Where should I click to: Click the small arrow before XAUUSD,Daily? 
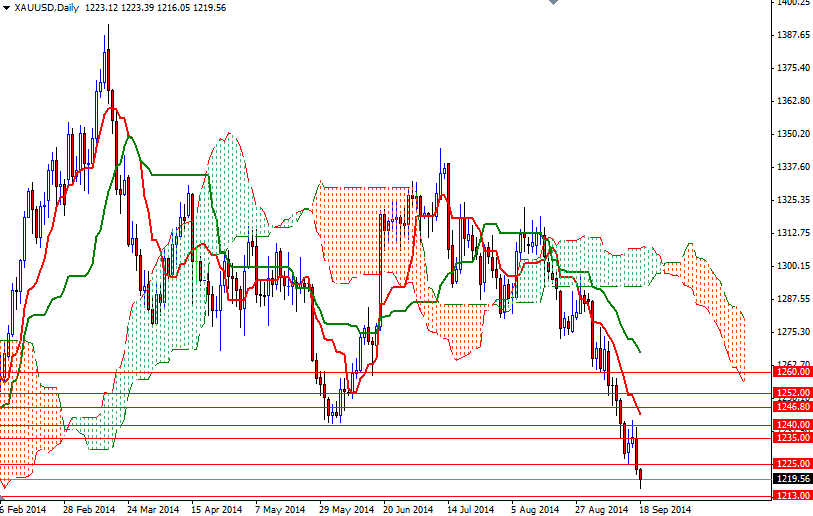(7, 8)
